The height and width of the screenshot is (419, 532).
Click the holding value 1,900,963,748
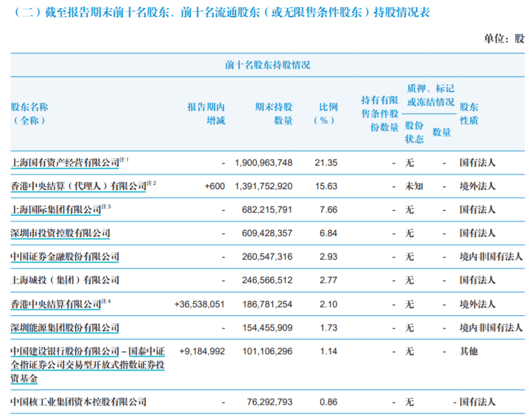click(264, 163)
